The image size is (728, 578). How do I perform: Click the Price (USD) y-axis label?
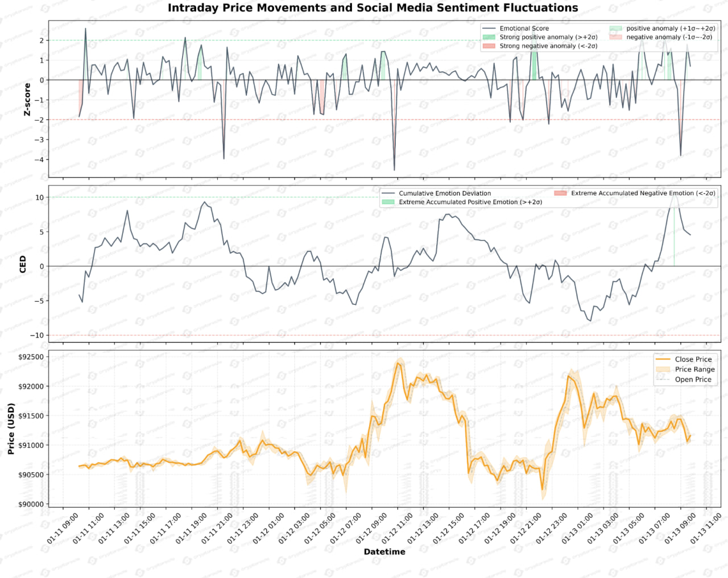[11, 428]
